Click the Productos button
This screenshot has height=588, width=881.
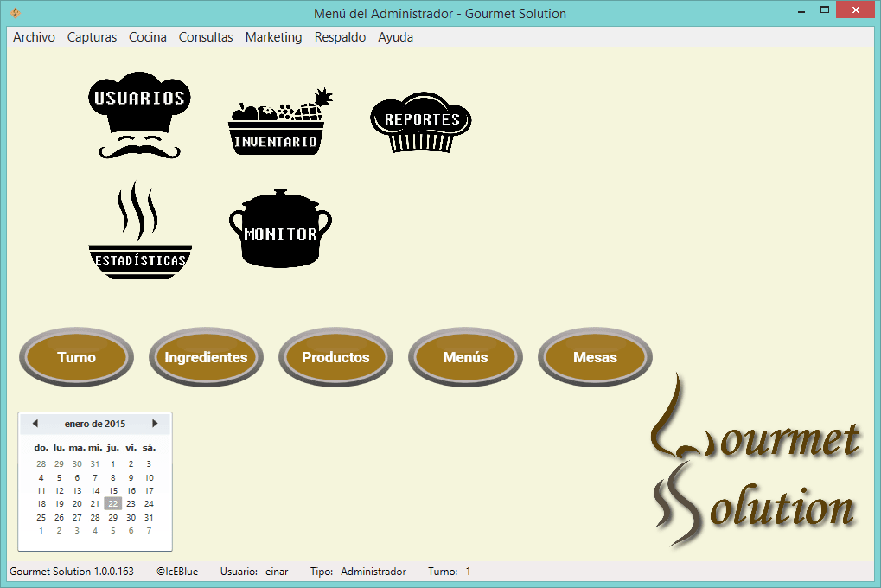click(335, 357)
